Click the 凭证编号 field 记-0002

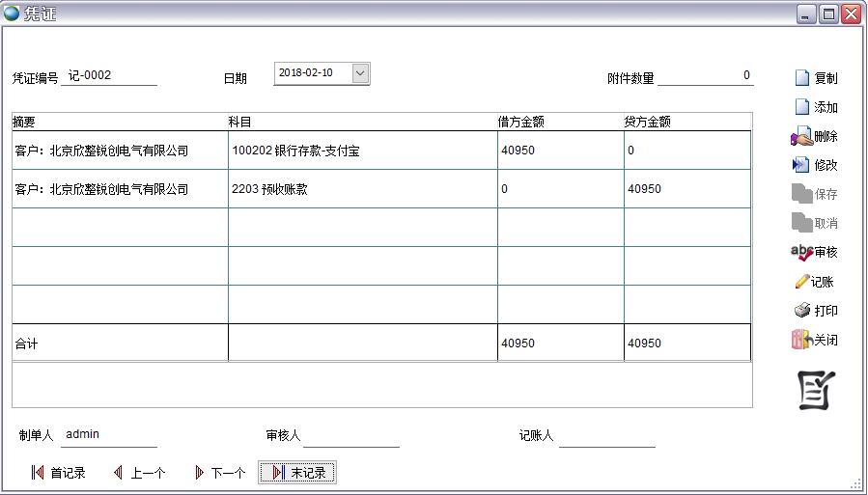(108, 76)
